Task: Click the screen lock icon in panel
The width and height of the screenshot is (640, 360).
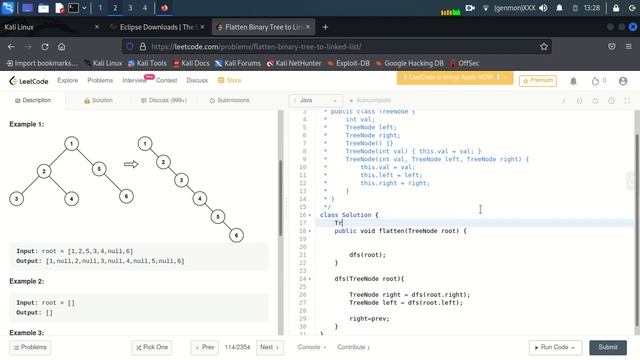Action: pyautogui.click(x=616, y=8)
